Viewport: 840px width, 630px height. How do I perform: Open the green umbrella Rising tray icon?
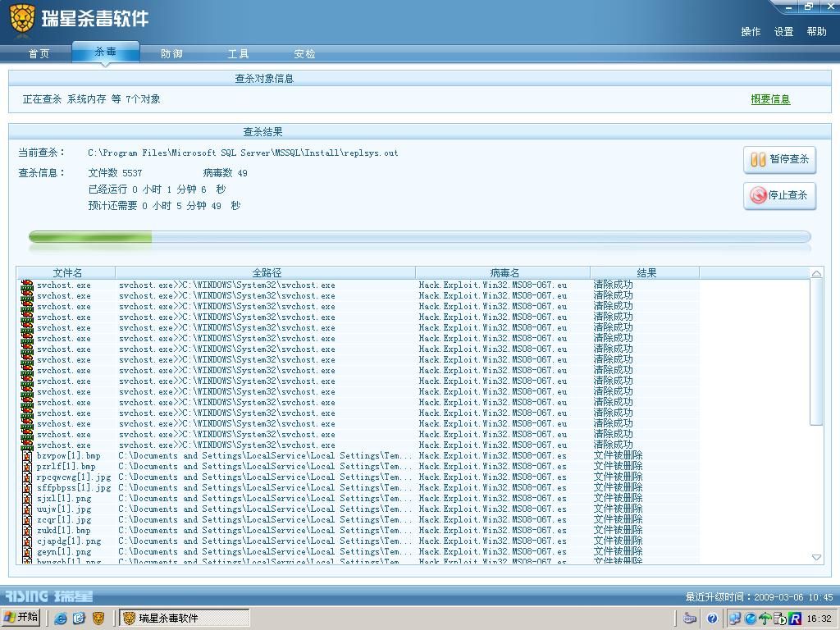pyautogui.click(x=765, y=619)
